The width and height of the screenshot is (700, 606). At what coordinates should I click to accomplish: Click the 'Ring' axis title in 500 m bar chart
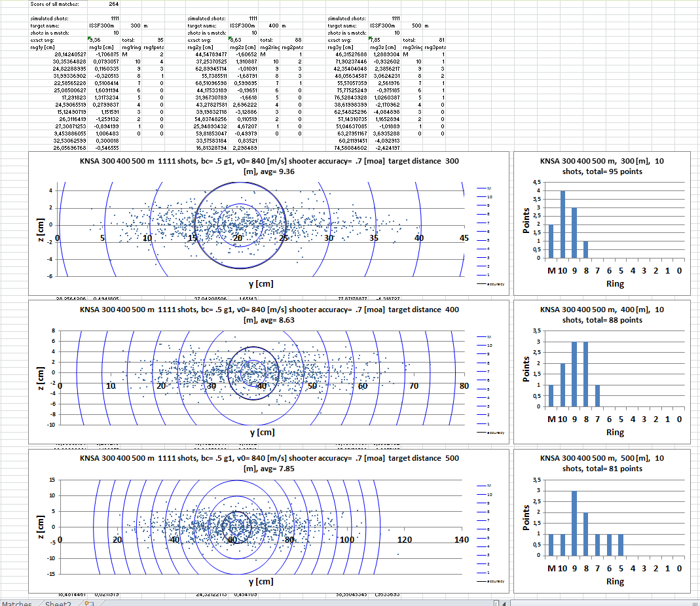(x=615, y=581)
